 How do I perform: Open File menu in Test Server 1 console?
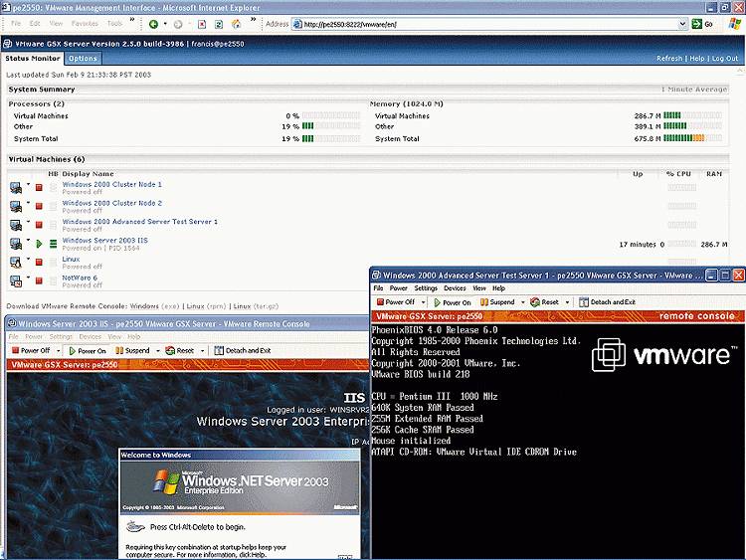pos(378,288)
